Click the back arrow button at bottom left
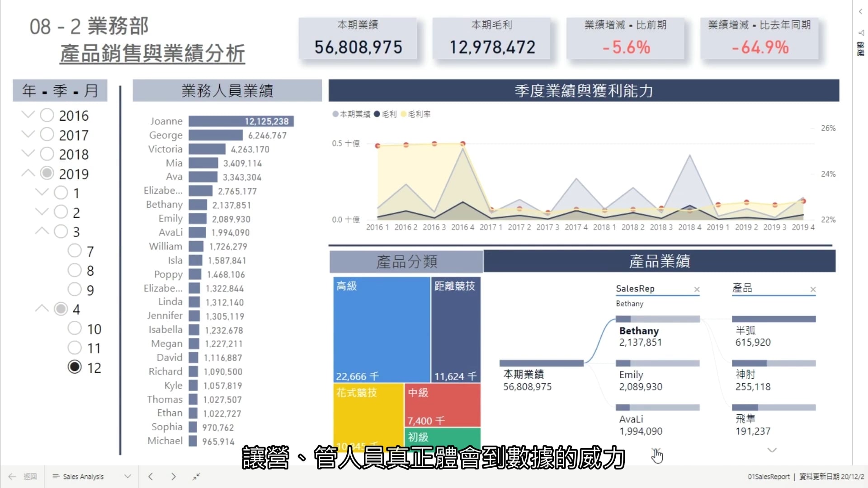Screen dimensions: 868x488 [x=12, y=476]
